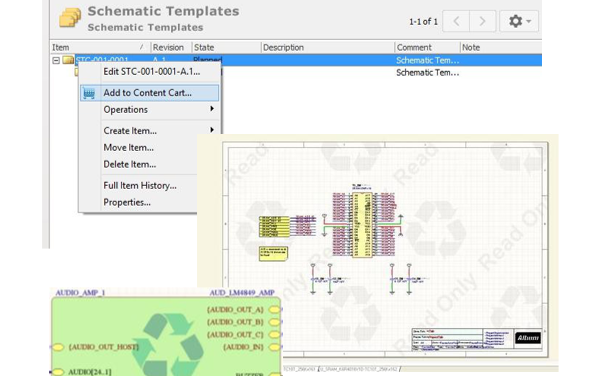Image resolution: width=602 pixels, height=376 pixels.
Task: Go to previous page arrow
Action: 456,21
